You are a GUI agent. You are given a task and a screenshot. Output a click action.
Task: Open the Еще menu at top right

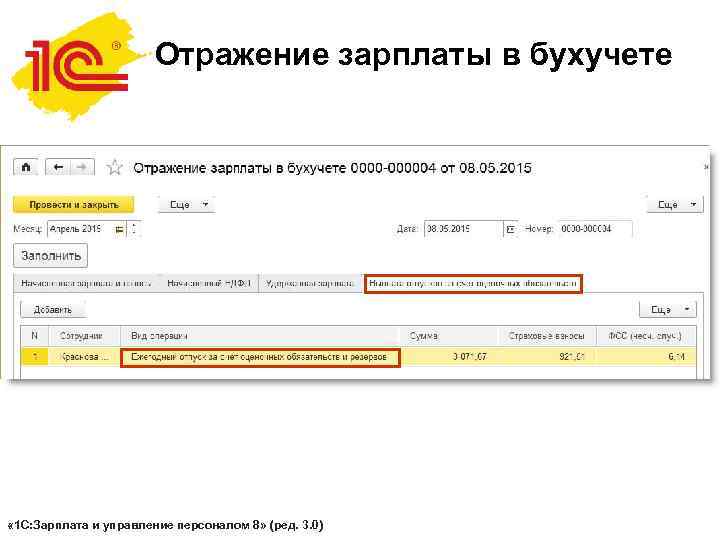(x=675, y=205)
